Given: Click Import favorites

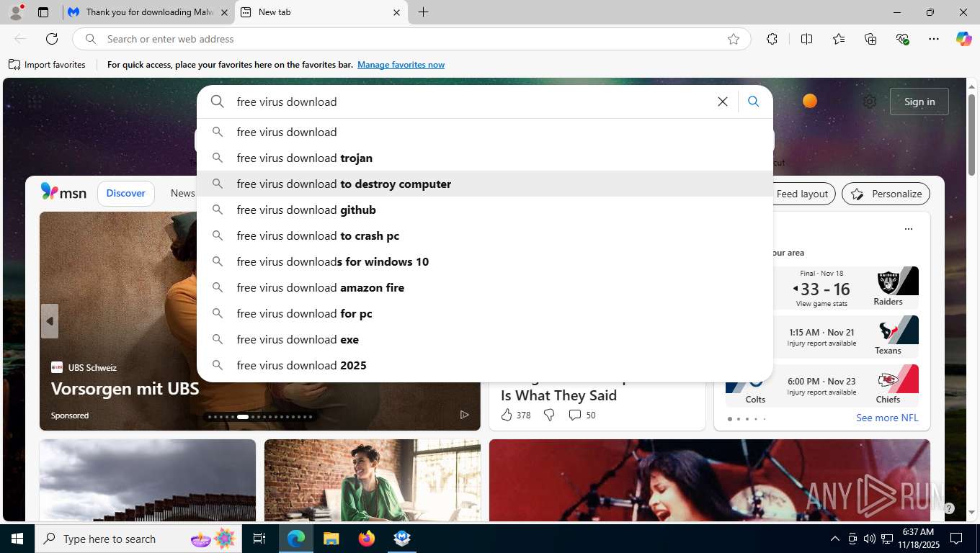Looking at the screenshot, I should (x=47, y=65).
